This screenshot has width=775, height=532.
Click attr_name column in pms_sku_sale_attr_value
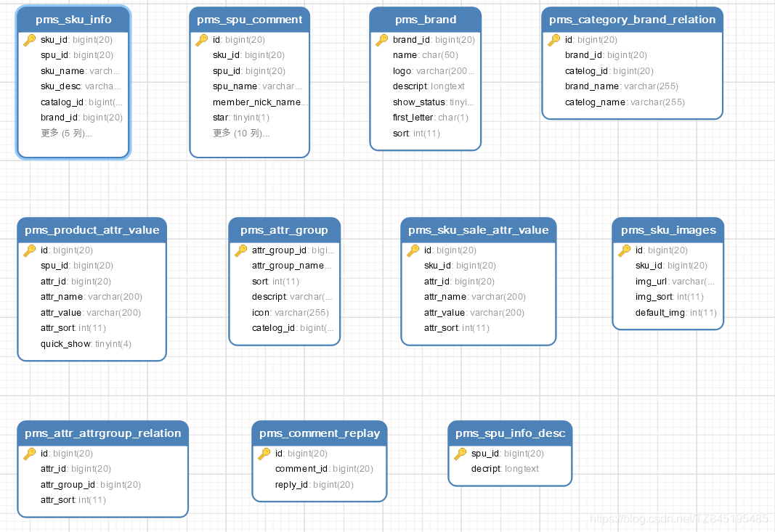[x=475, y=297]
